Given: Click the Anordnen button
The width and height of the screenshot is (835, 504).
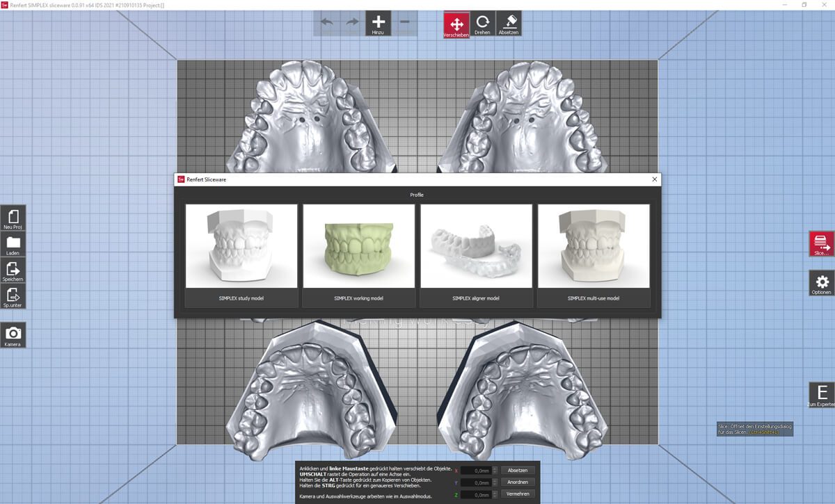Looking at the screenshot, I should tap(518, 482).
